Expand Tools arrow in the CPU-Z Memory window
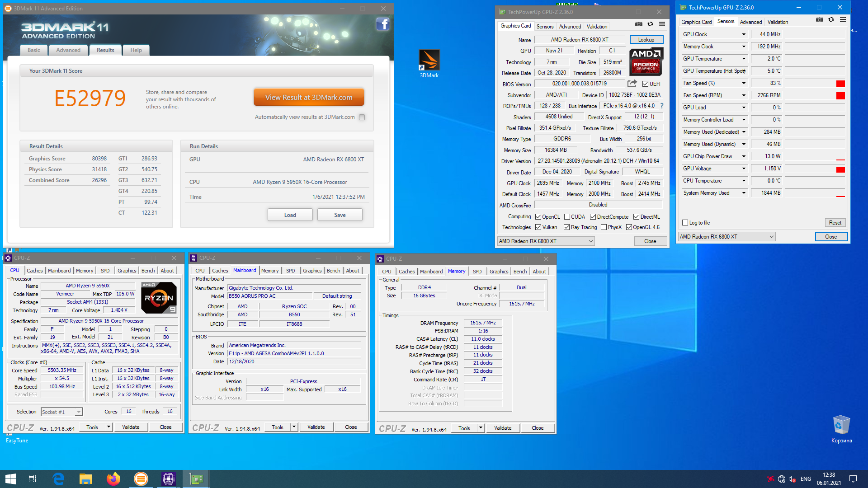 pos(481,428)
